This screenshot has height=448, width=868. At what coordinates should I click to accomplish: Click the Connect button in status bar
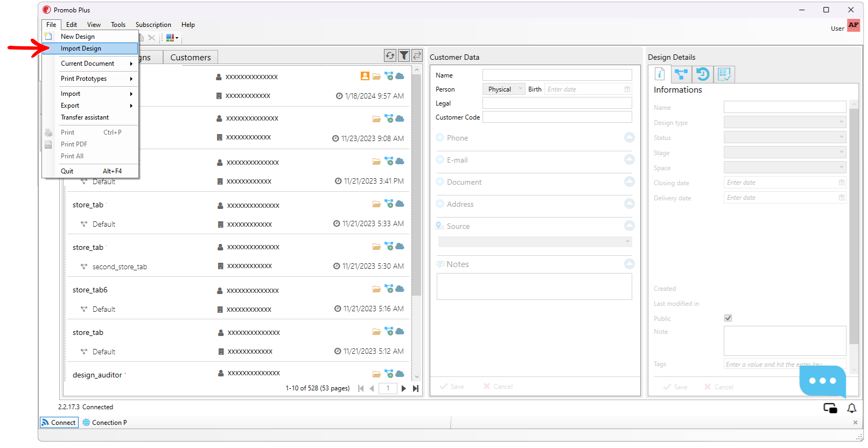[59, 423]
